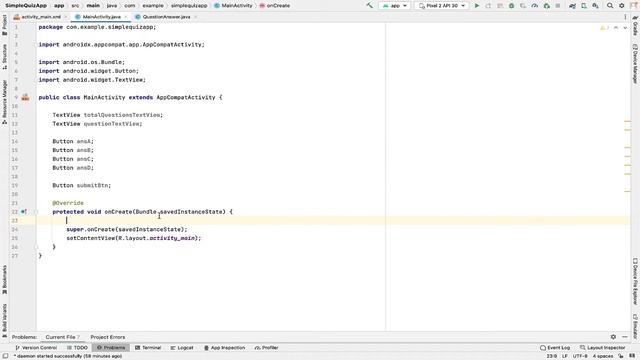Open the 4 spaces indent selector
The width and height of the screenshot is (640, 360).
pyautogui.click(x=603, y=356)
